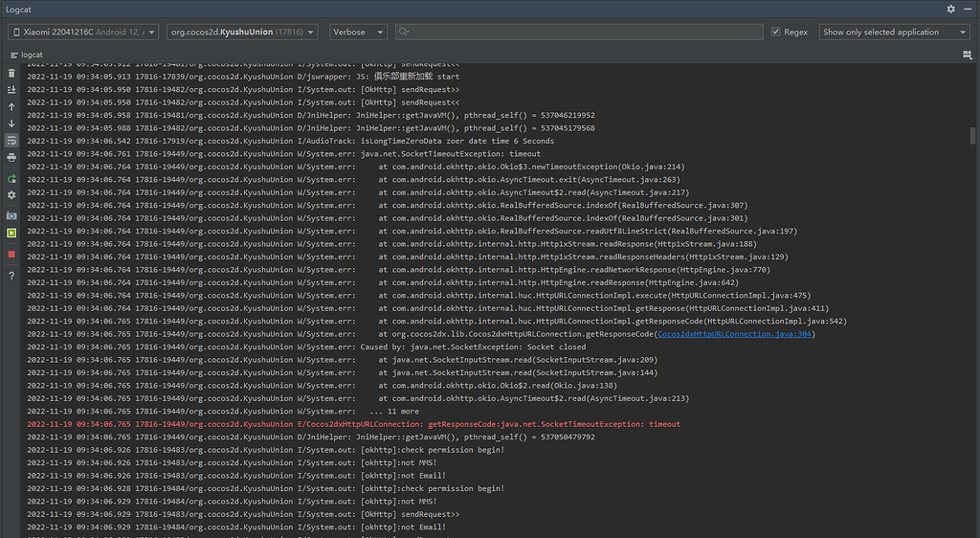980x538 pixels.
Task: Open the Verbose log level dropdown
Action: pyautogui.click(x=358, y=32)
